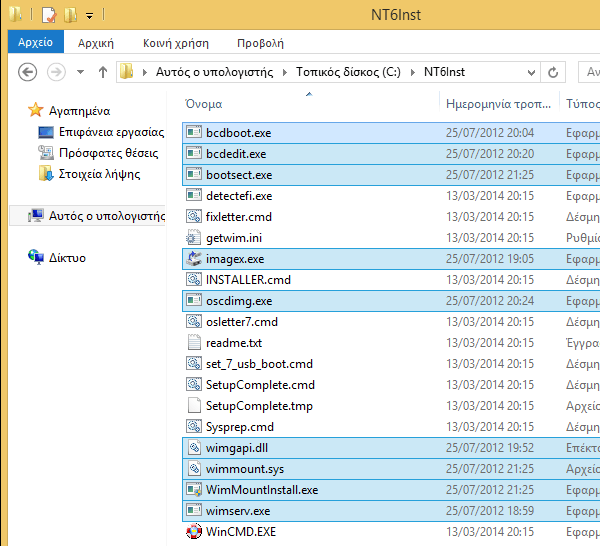Open the Customize Quick Access Toolbar dropdown
Image resolution: width=600 pixels, height=546 pixels.
click(89, 16)
